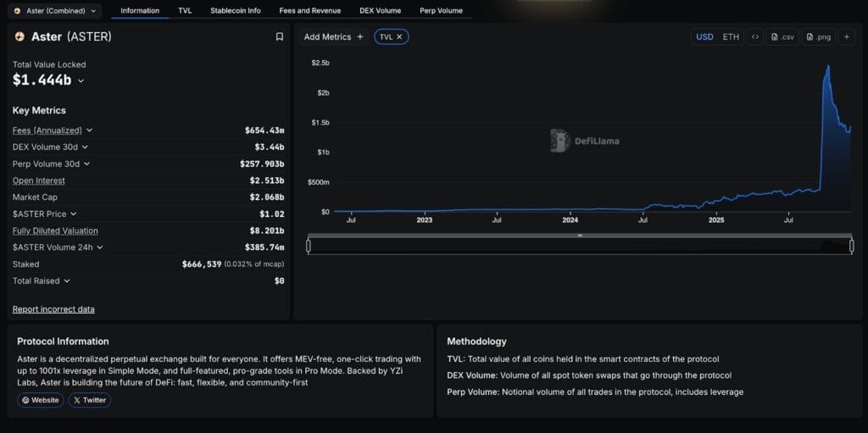The image size is (868, 433).
Task: Click the Open Interest label
Action: pyautogui.click(x=39, y=180)
